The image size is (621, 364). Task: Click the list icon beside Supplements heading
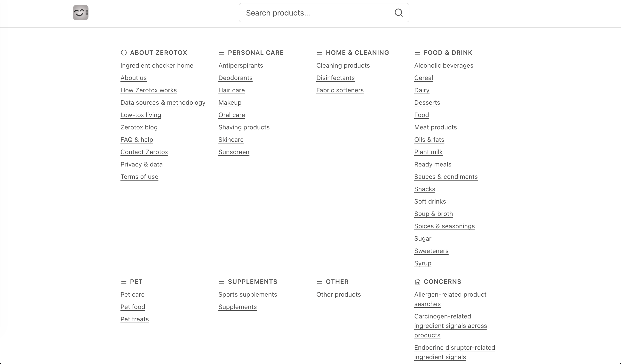point(222,281)
